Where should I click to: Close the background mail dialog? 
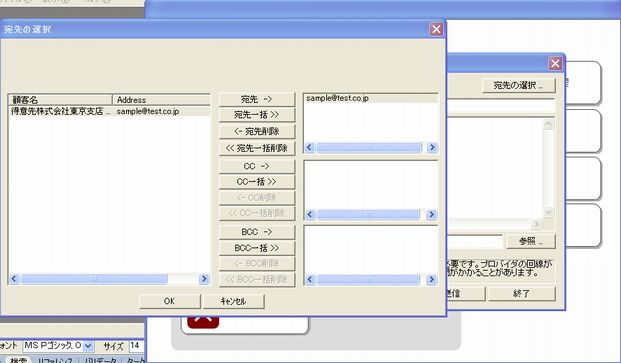(x=555, y=63)
